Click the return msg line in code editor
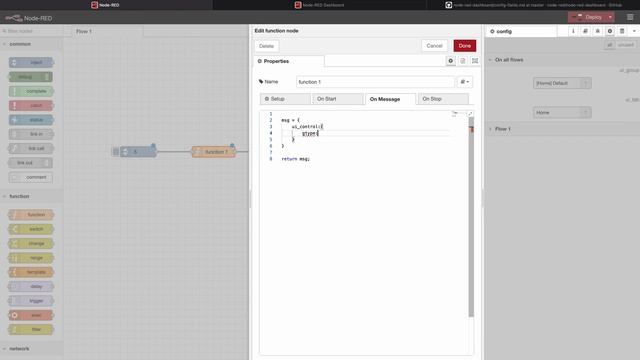The image size is (640, 360). pyautogui.click(x=296, y=159)
